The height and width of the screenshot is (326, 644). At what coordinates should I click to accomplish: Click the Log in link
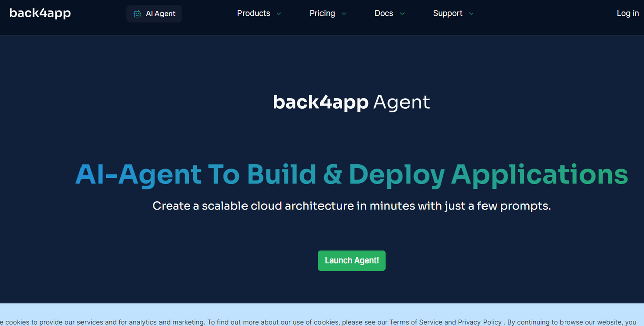628,13
